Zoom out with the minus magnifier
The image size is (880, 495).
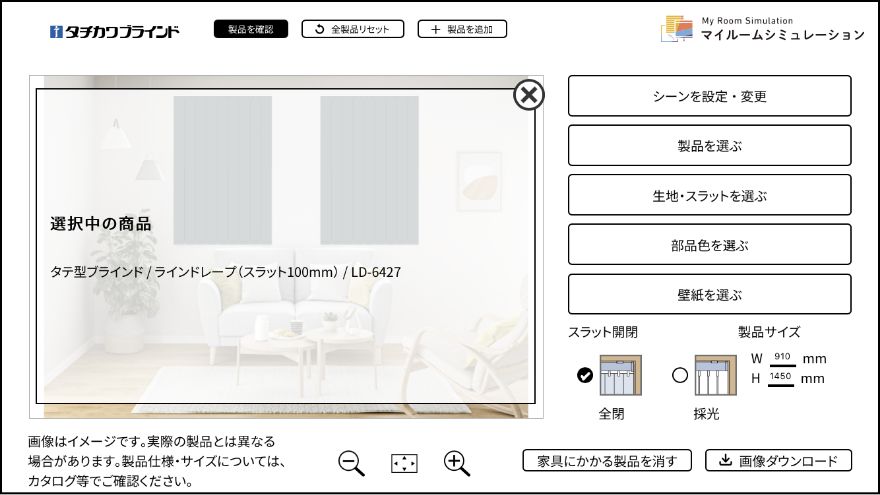click(x=351, y=464)
